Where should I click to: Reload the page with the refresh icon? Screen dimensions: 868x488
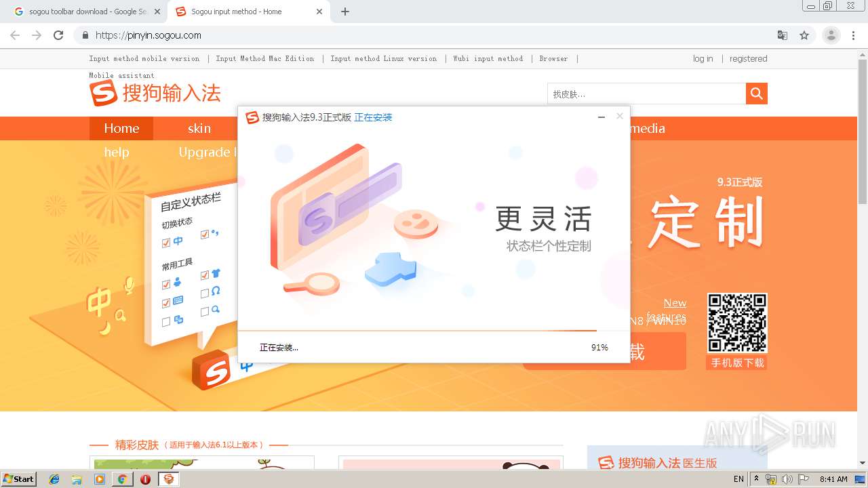[x=58, y=35]
